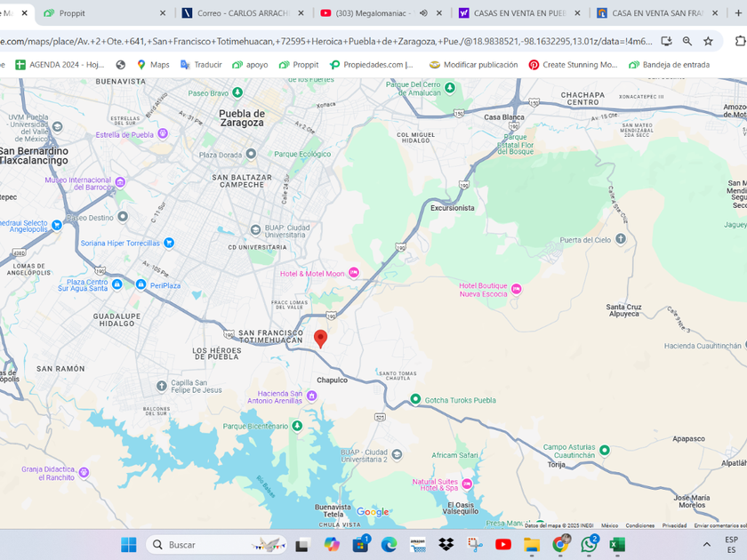Click Estrella de Puebla marker icon
The height and width of the screenshot is (560, 747).
tap(163, 134)
